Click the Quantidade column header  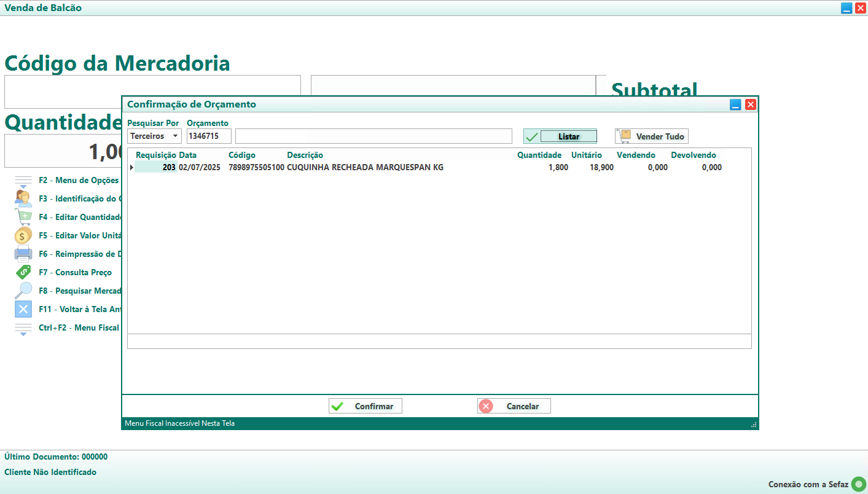539,155
